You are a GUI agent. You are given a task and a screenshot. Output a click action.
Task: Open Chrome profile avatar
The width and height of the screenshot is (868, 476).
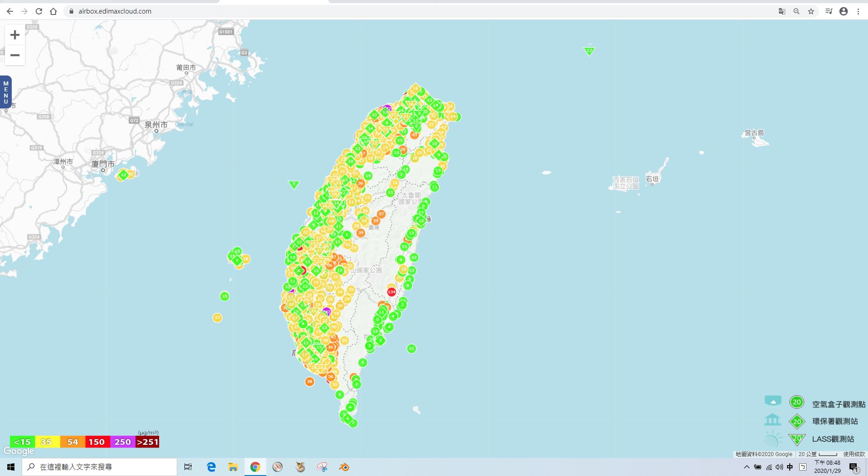coord(844,11)
